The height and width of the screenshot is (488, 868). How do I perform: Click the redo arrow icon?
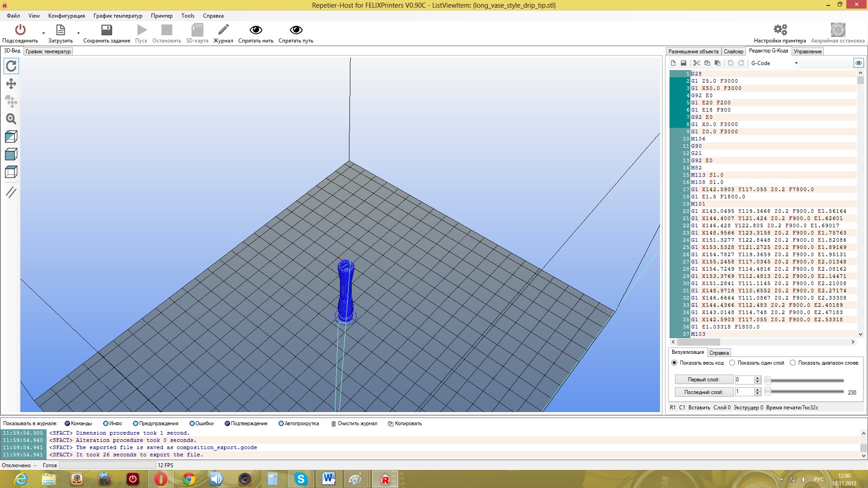[x=741, y=63]
